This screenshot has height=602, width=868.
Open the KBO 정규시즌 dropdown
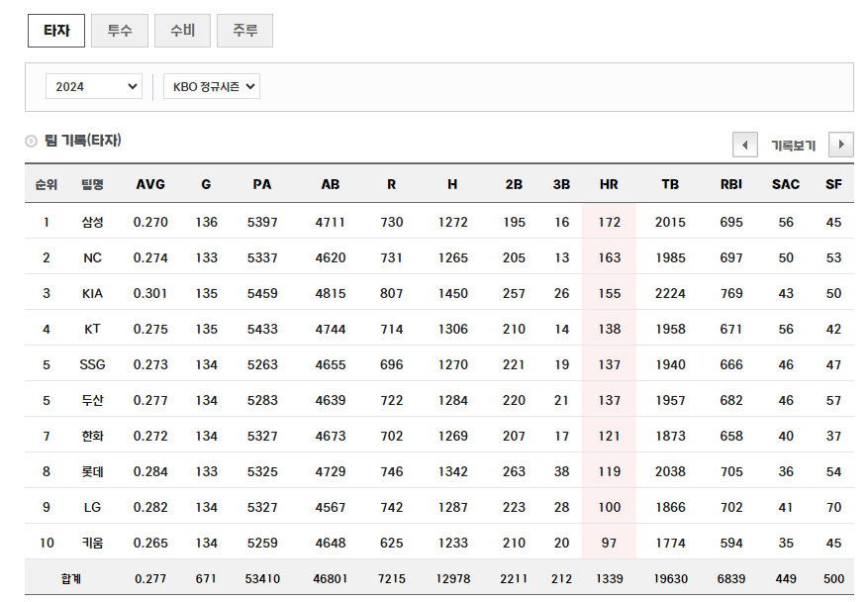pyautogui.click(x=211, y=86)
